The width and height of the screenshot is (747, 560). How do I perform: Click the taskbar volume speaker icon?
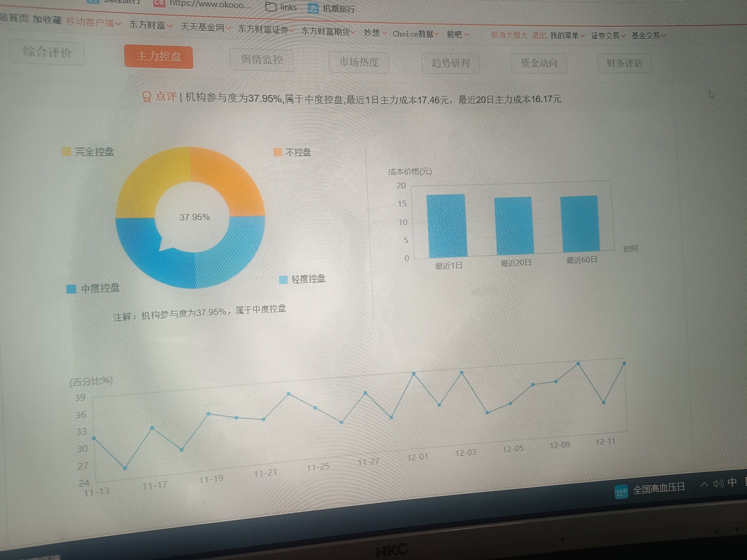click(x=718, y=484)
